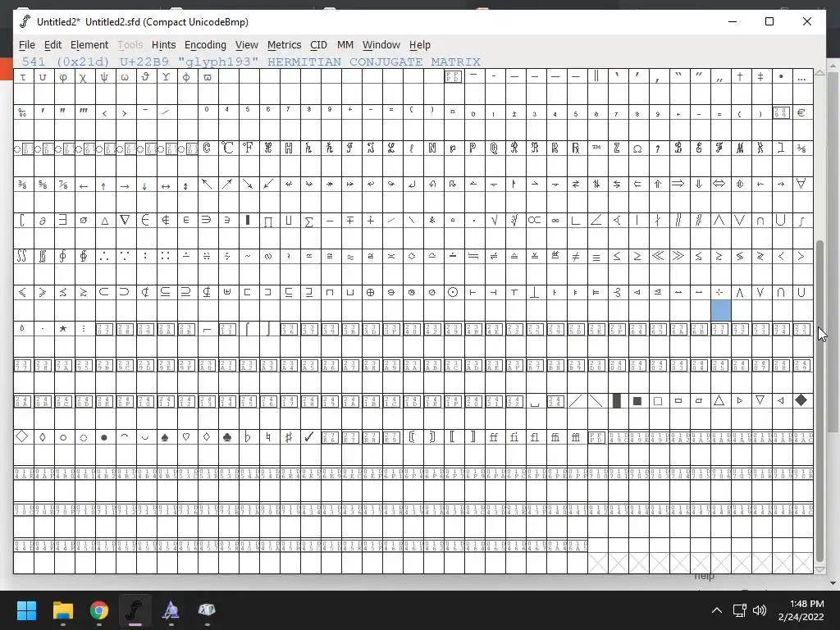Select the much-less-than glyph
The image size is (840, 630).
coord(658,257)
